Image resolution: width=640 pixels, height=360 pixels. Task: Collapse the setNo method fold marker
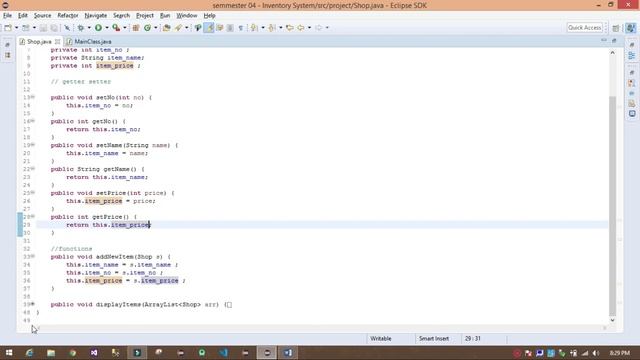[33, 97]
